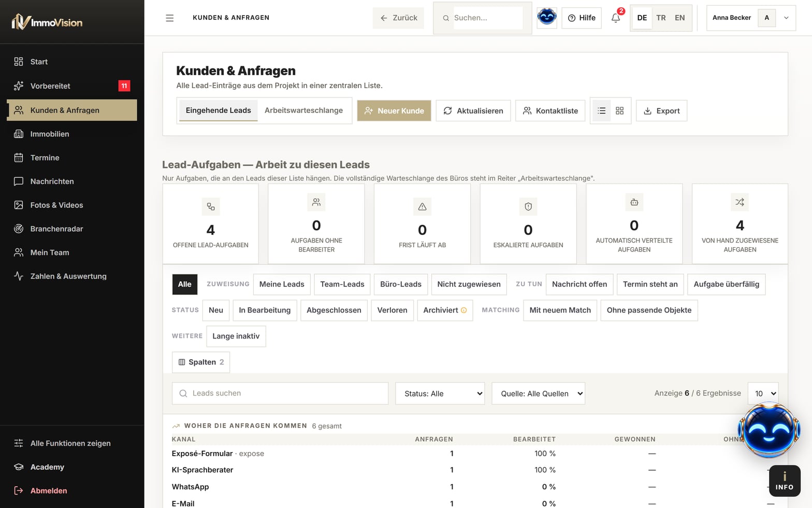Click the robot assistant avatar in header

pos(547,18)
